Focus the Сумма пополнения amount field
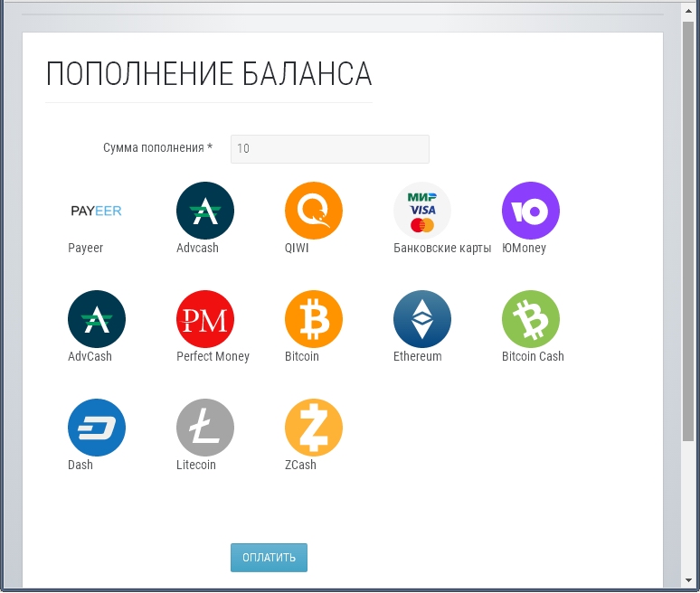The image size is (700, 593). click(330, 148)
